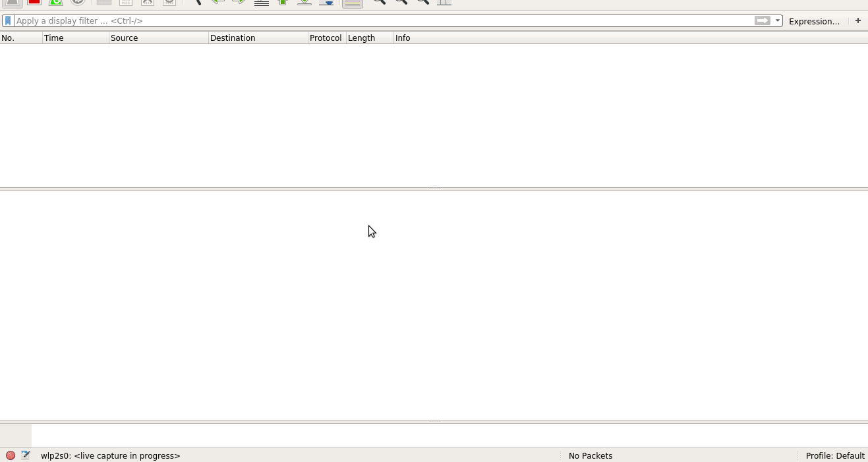Click the shark fin start capture icon

(x=12, y=2)
